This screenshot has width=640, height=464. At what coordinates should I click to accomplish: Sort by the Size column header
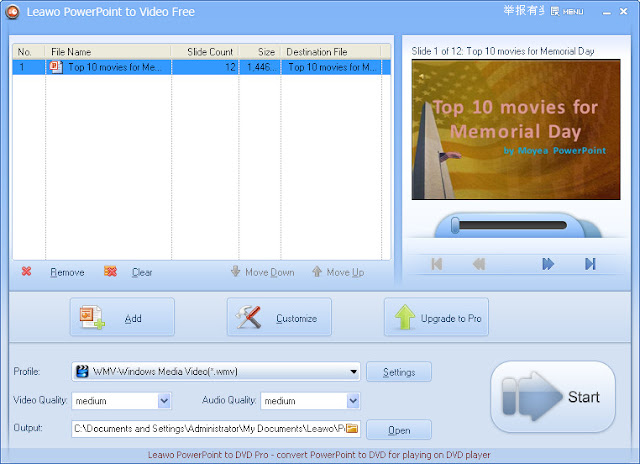[260, 52]
